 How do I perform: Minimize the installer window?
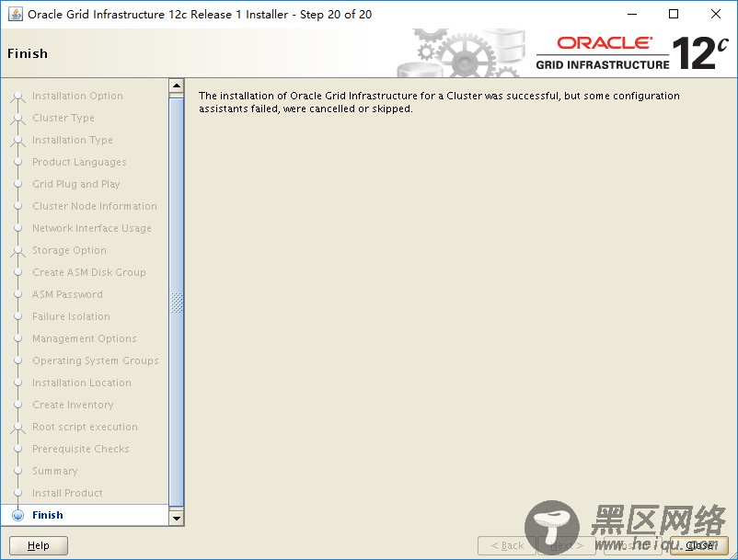point(632,14)
